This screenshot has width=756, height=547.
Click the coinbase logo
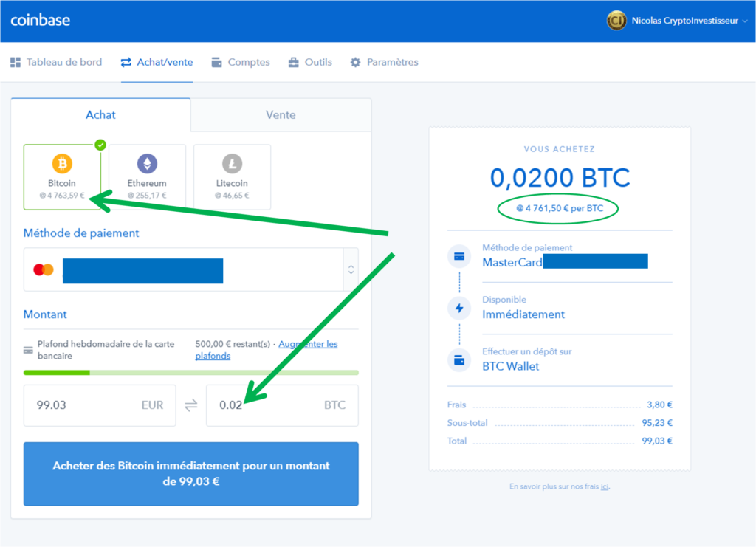pos(41,20)
